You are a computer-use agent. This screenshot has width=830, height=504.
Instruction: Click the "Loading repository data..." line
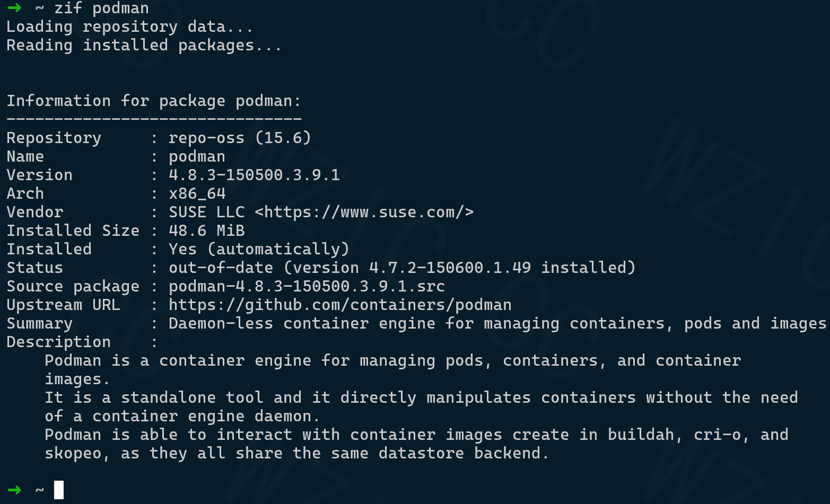click(129, 26)
